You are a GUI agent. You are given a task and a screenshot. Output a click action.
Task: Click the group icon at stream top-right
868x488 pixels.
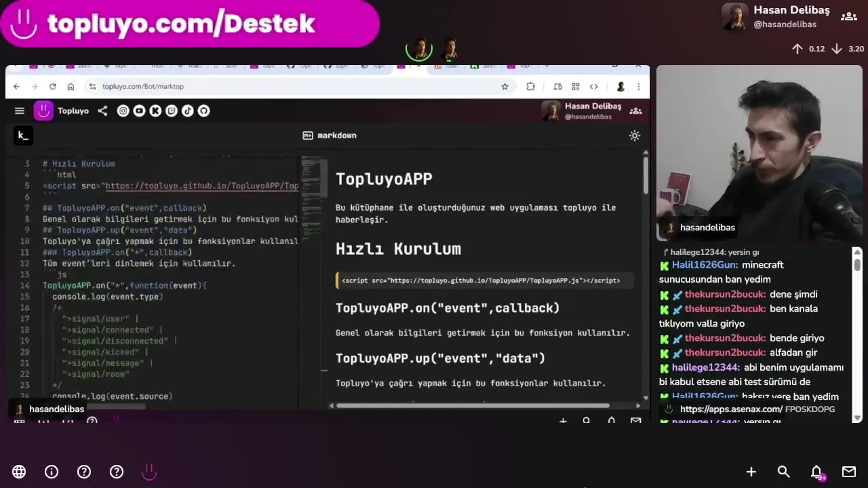pyautogui.click(x=849, y=17)
